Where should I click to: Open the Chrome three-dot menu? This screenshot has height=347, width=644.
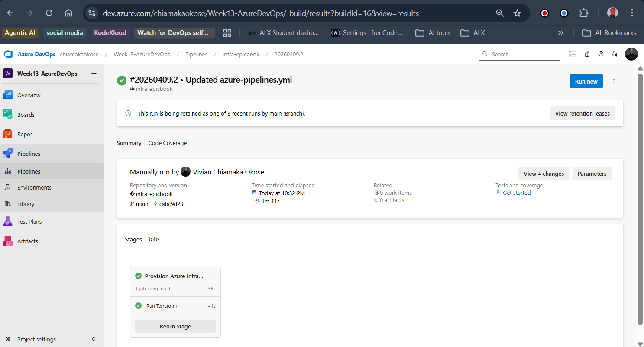click(x=632, y=13)
